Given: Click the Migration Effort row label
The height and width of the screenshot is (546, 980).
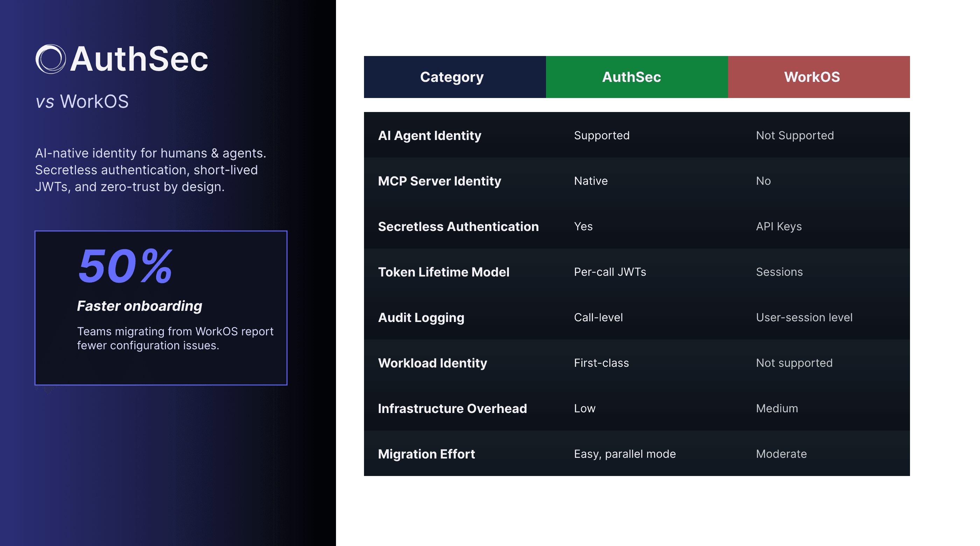Looking at the screenshot, I should click(426, 454).
